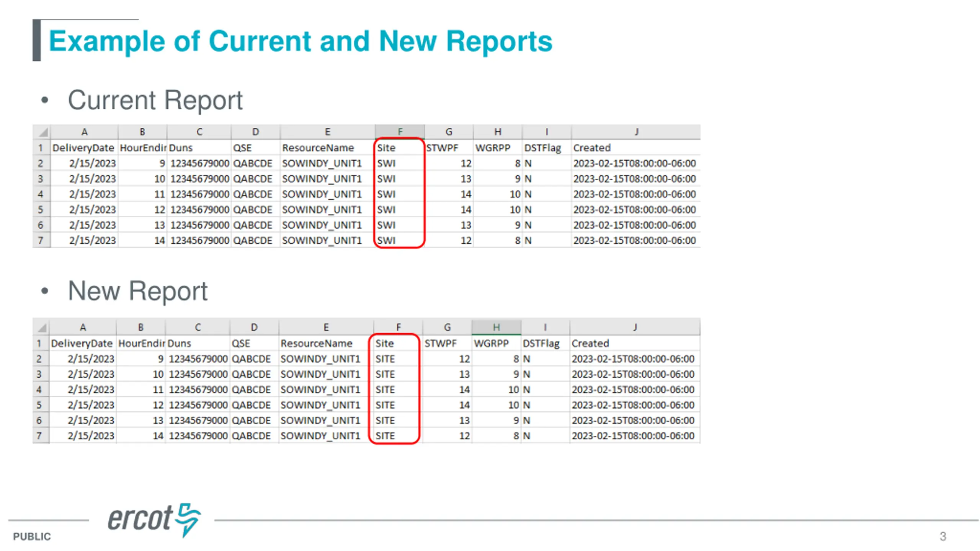Screen dimensions: 980x551
Task: Click Duns header cell in New Report
Action: pos(198,343)
